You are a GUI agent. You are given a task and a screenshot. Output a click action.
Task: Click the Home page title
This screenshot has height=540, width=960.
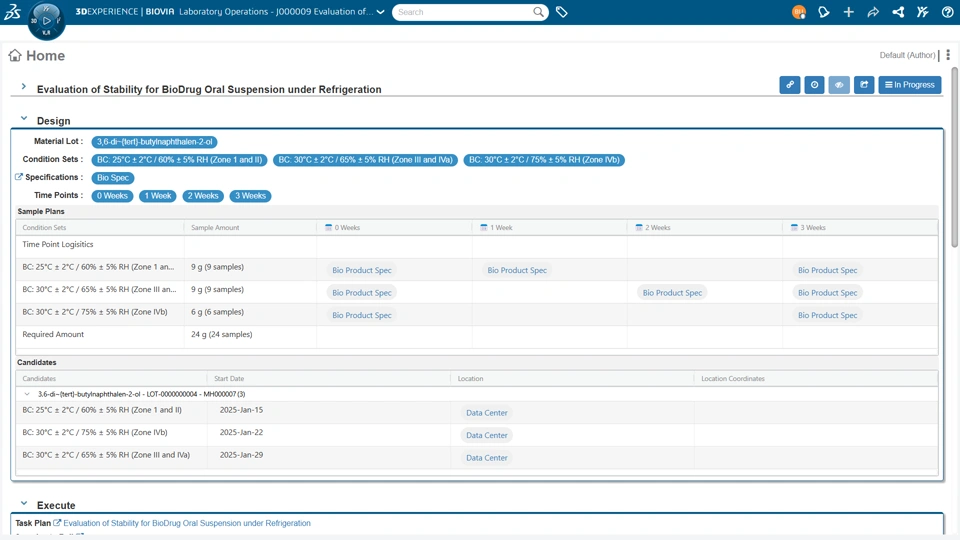(45, 56)
